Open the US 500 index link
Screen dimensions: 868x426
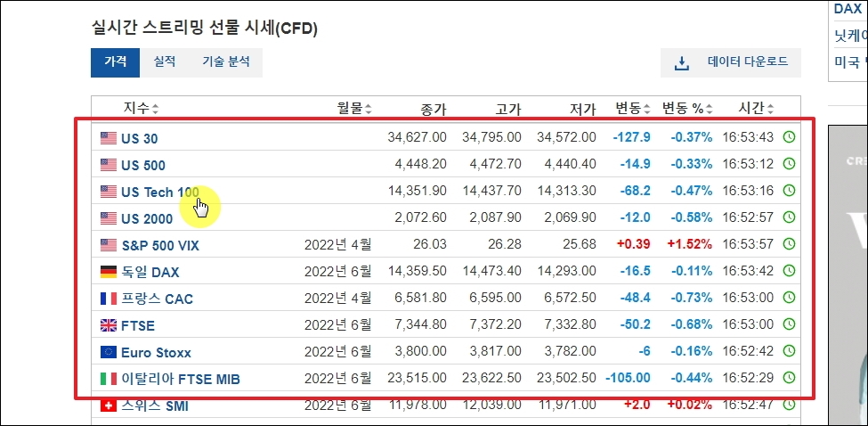tap(143, 165)
